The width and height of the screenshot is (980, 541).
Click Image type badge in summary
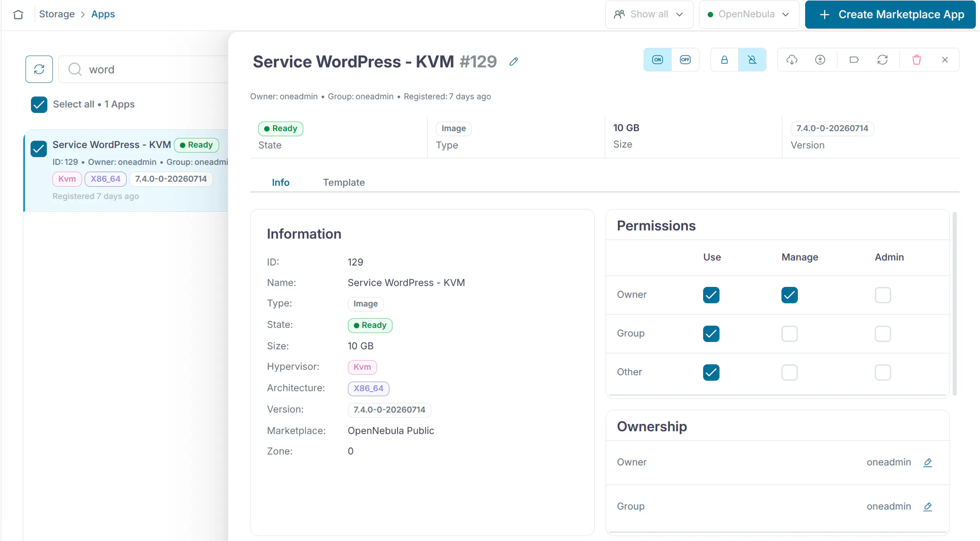click(454, 128)
